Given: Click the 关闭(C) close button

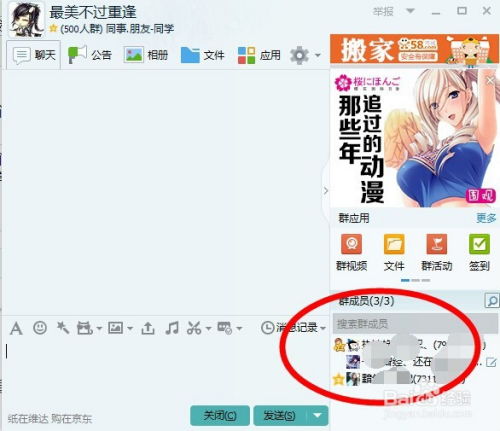Looking at the screenshot, I should click(x=220, y=416).
